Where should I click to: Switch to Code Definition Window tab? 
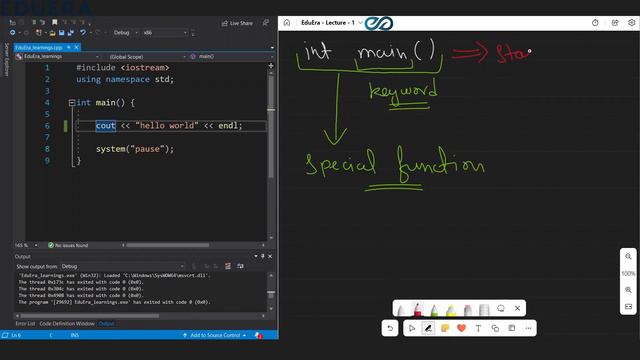(x=67, y=324)
